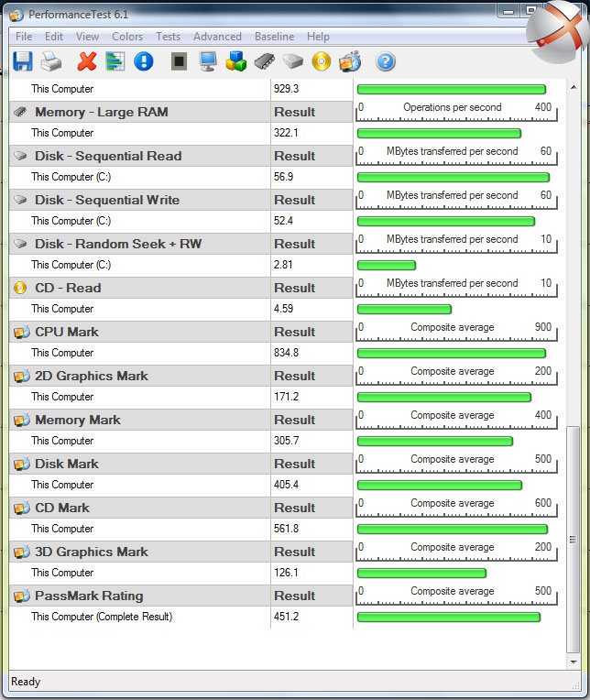Click the 451.2 PassMark result value
Image resolution: width=590 pixels, height=700 pixels.
click(286, 617)
